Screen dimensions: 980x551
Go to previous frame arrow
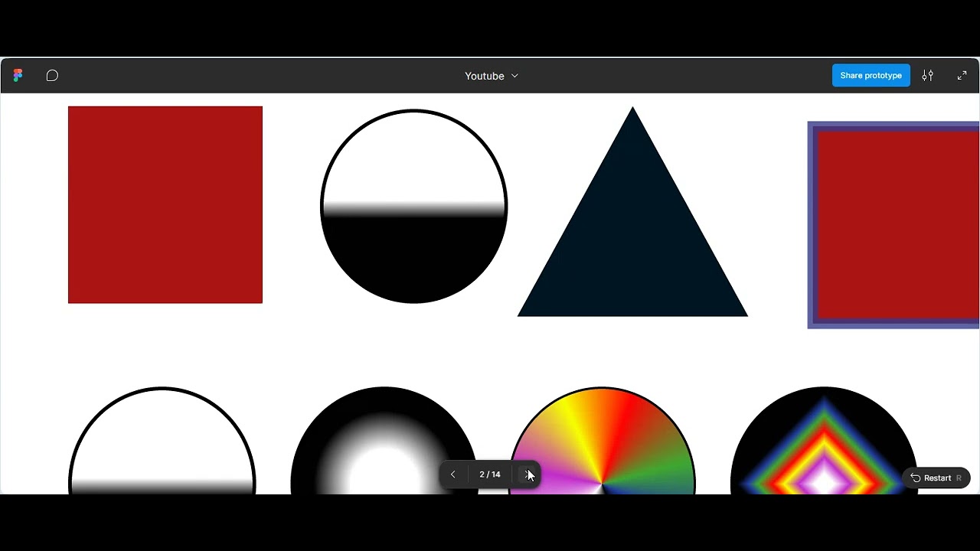tap(452, 474)
